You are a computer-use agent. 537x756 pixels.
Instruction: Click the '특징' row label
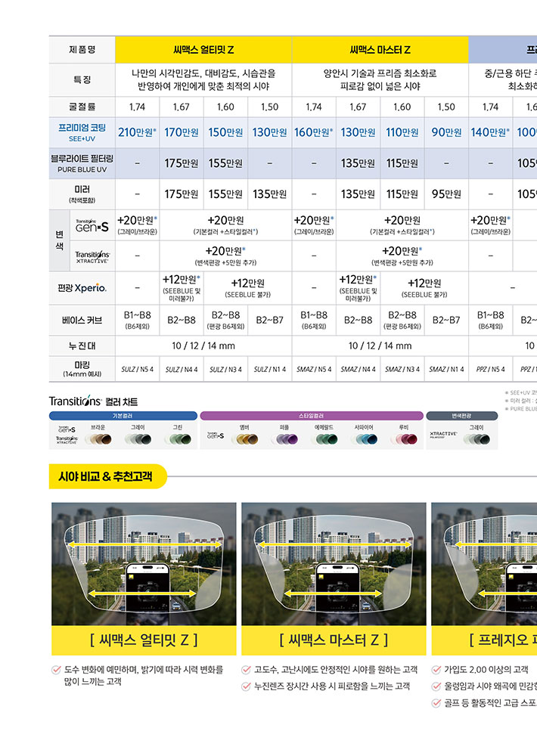(x=82, y=79)
